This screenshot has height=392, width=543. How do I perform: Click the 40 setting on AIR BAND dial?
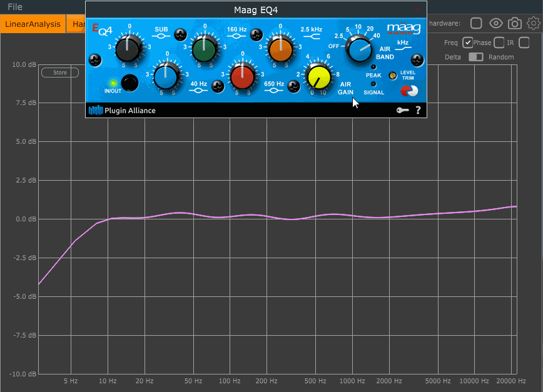click(x=377, y=35)
